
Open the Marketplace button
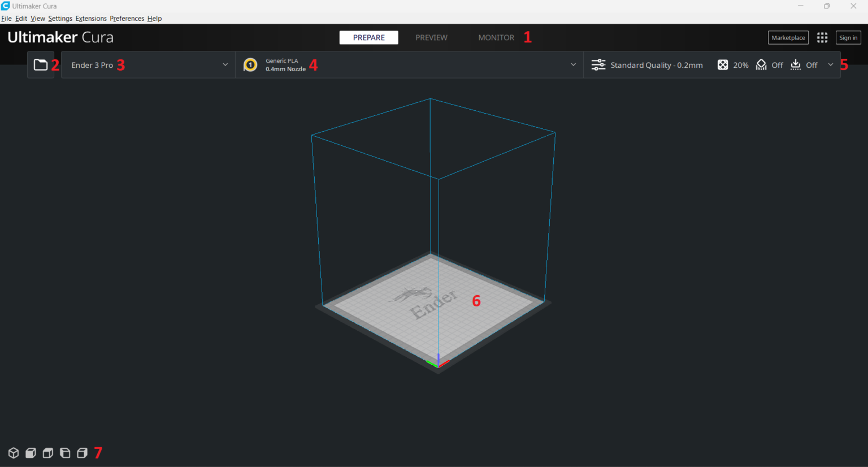pos(788,38)
